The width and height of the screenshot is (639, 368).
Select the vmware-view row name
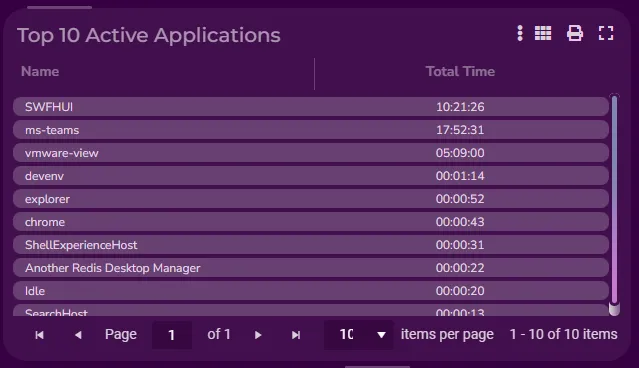coord(62,153)
